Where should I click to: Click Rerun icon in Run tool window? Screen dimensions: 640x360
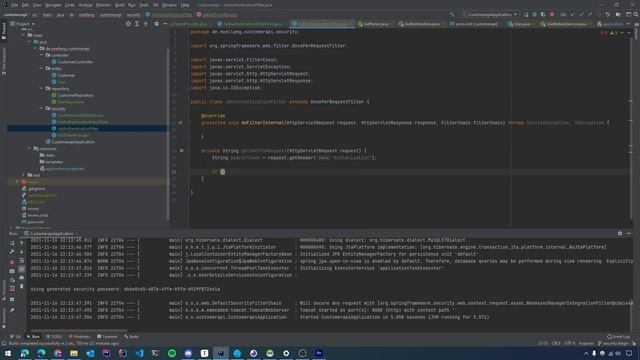12,243
